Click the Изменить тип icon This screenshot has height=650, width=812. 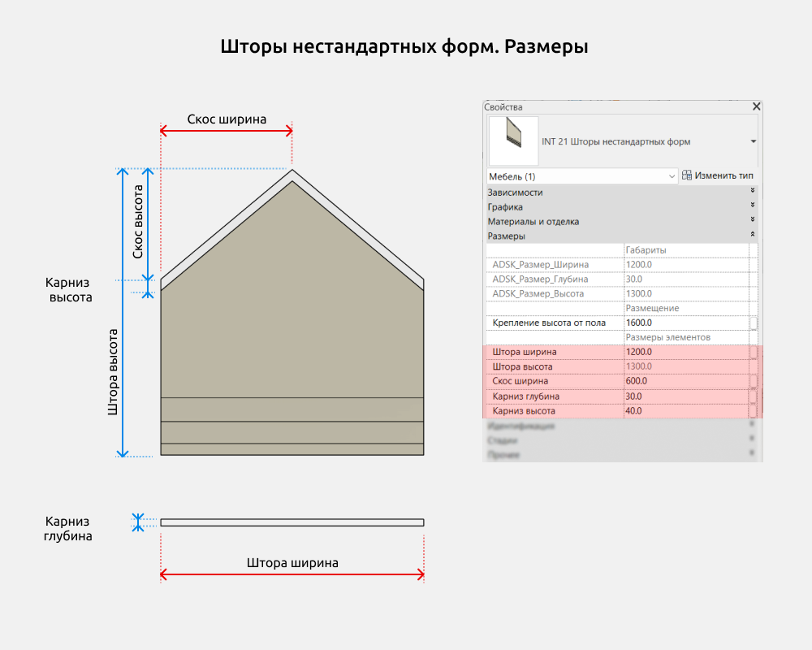coord(687,175)
